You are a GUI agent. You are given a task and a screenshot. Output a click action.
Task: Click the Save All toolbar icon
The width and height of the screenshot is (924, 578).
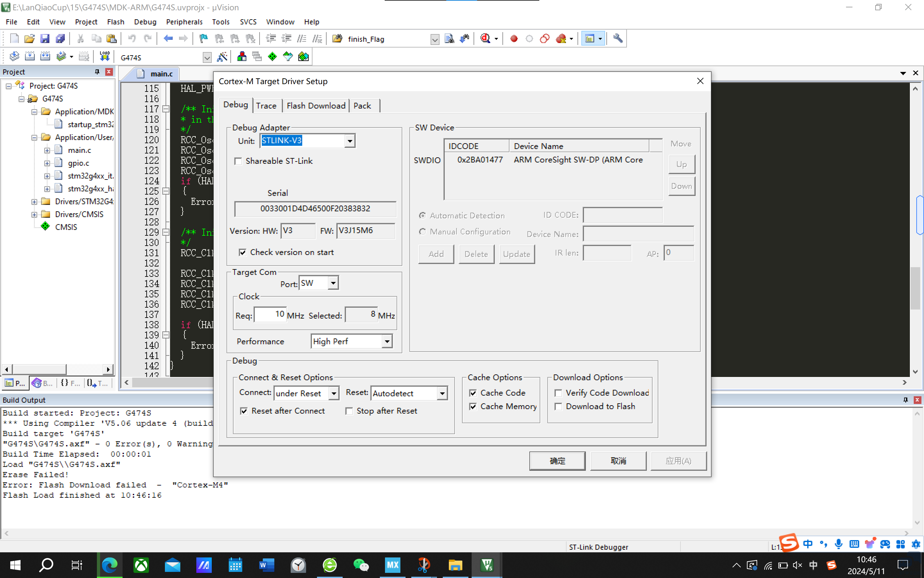coord(60,39)
